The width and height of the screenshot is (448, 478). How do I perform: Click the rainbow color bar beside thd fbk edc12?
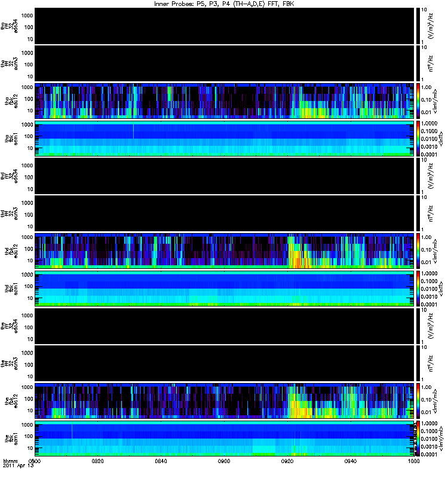418,251
